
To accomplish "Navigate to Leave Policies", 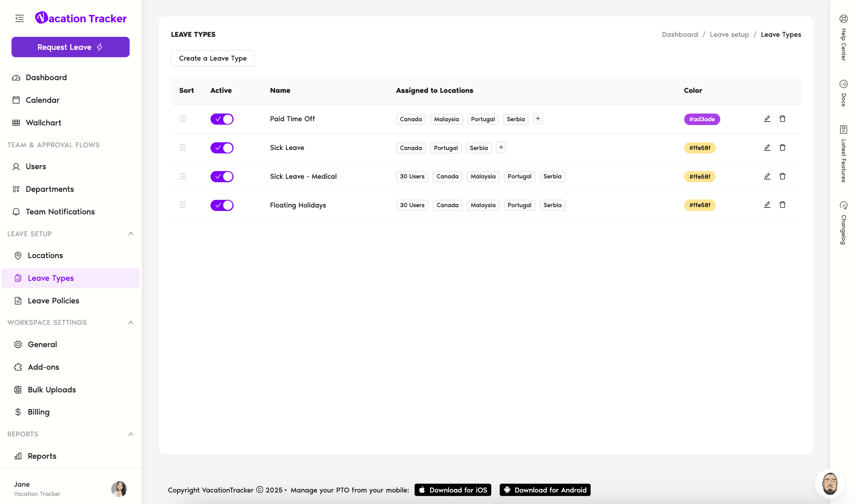I will point(53,300).
